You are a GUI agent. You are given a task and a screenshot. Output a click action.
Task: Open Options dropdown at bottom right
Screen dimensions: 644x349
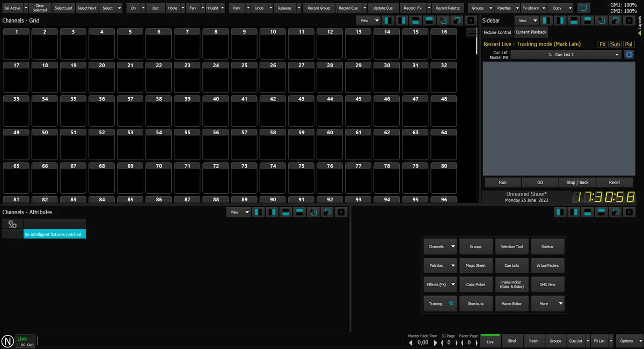point(630,341)
